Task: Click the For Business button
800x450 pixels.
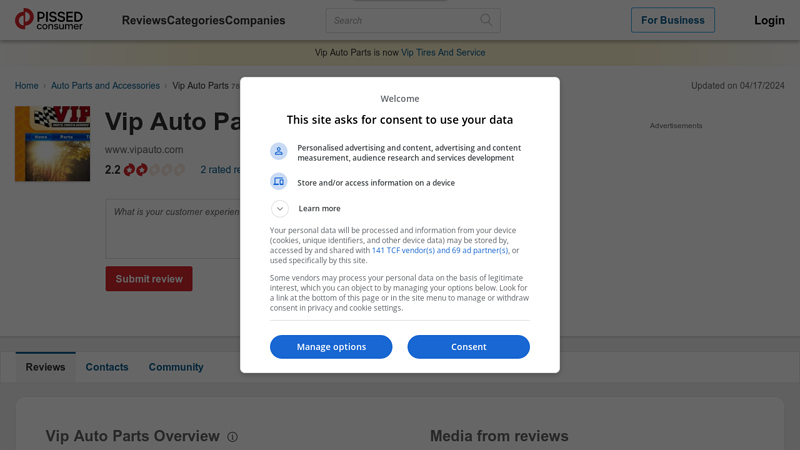Action: [x=672, y=20]
